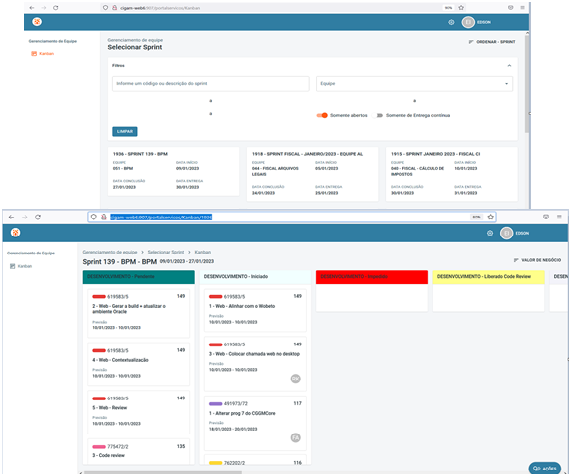Screen dimensions: 571x474
Task: Click the highlighted URL in the bottom address bar
Action: (x=161, y=217)
